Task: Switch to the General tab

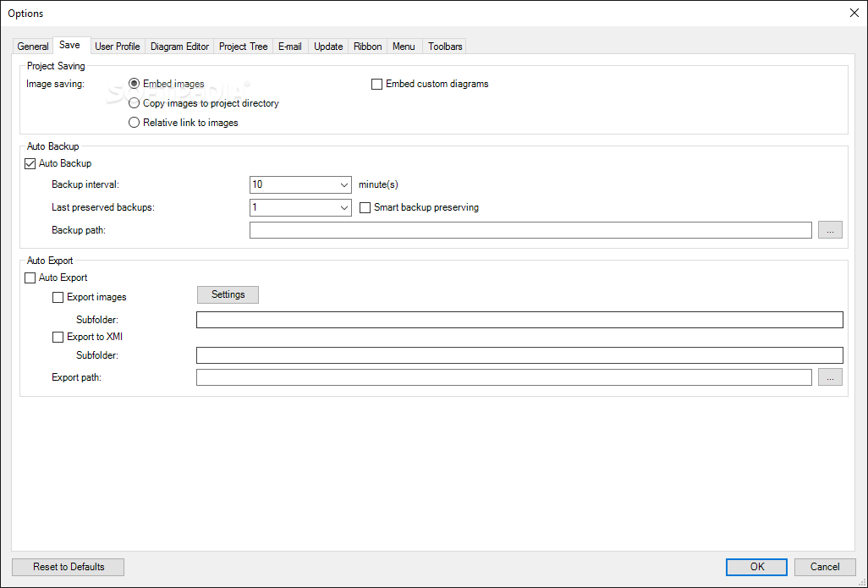Action: (x=33, y=47)
